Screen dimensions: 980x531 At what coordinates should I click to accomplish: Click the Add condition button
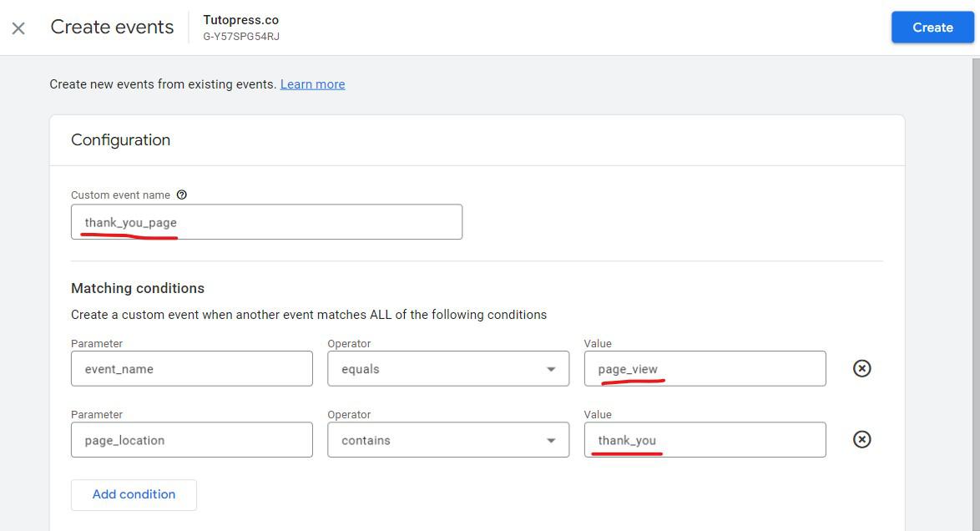[x=133, y=494]
